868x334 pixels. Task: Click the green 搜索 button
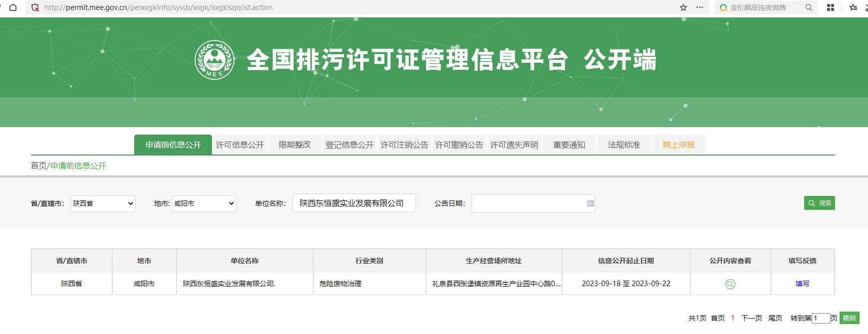pyautogui.click(x=820, y=203)
